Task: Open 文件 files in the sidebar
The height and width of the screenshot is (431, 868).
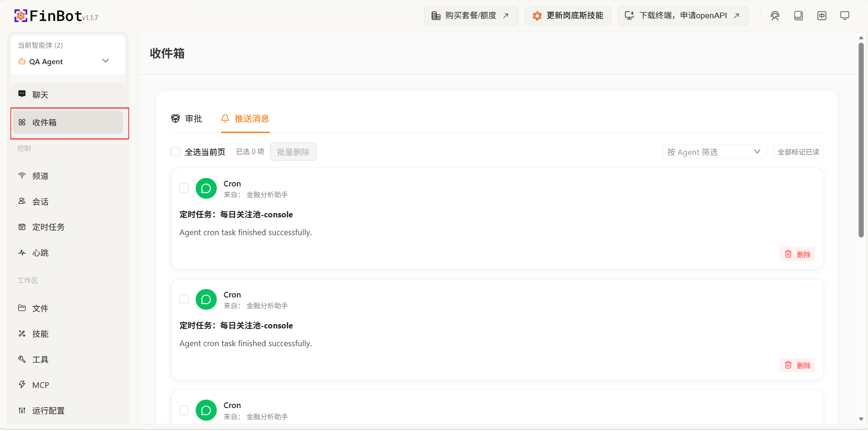Action: click(x=68, y=308)
